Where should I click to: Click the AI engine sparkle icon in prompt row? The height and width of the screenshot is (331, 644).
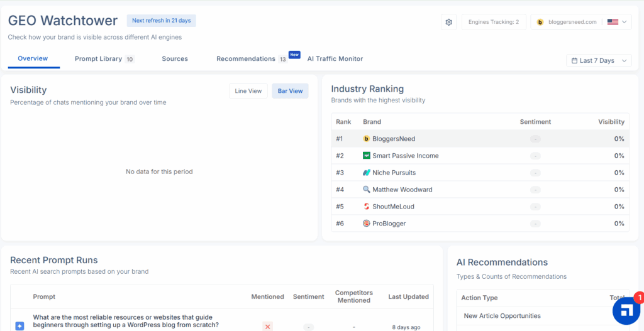[x=19, y=326]
